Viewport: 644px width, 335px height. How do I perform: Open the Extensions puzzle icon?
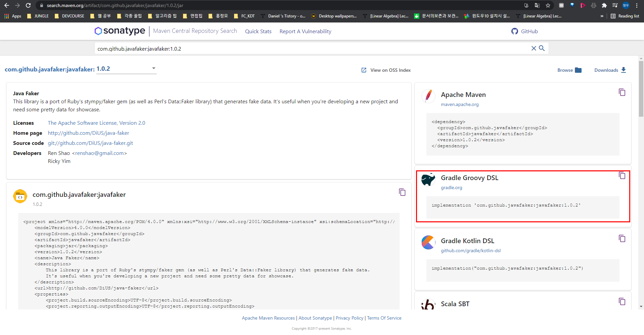(604, 5)
